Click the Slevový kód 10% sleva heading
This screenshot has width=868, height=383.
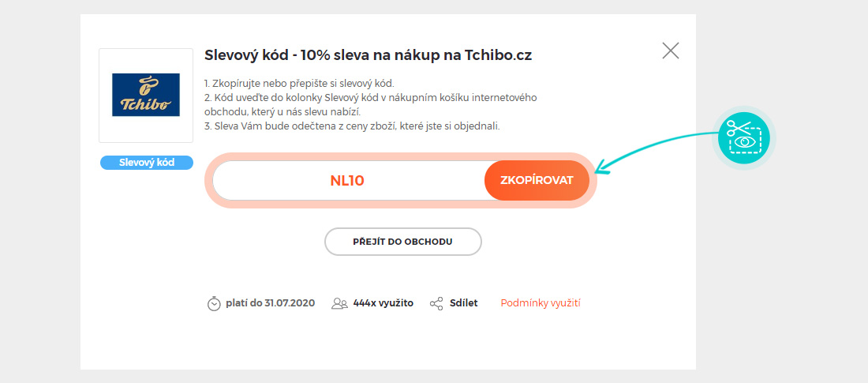coord(369,55)
